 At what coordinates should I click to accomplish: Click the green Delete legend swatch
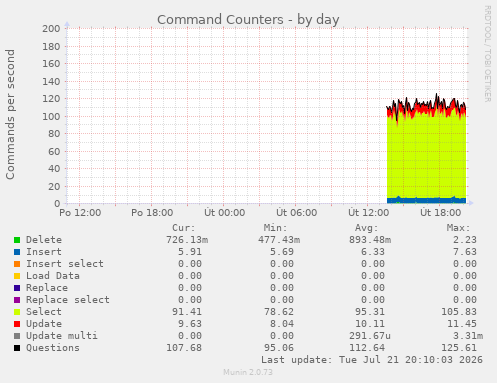[17, 240]
